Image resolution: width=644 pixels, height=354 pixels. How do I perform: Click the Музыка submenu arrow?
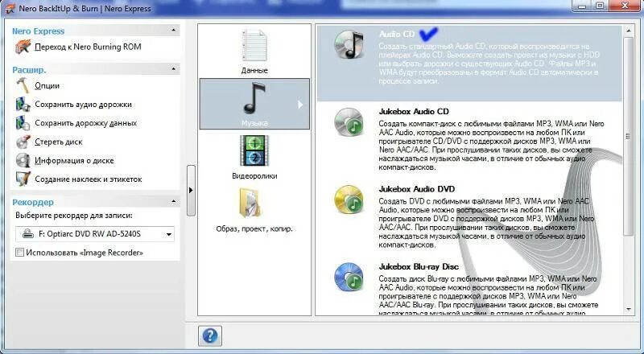point(300,105)
